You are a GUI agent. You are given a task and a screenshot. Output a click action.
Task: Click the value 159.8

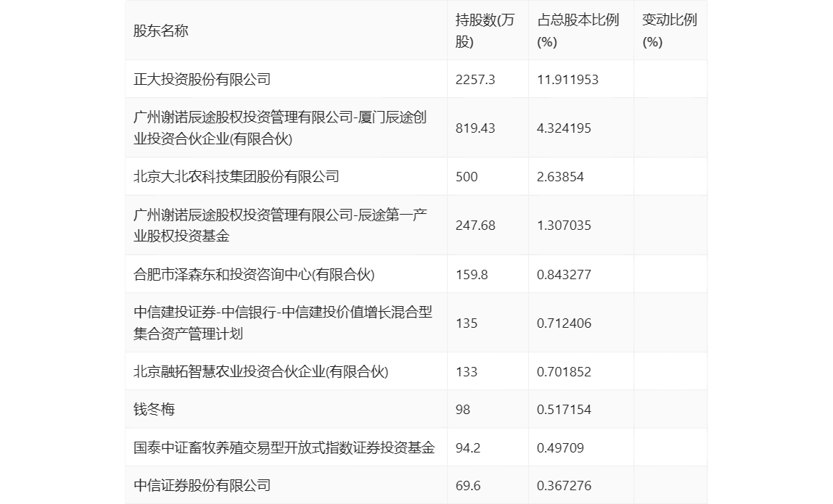[x=471, y=275]
